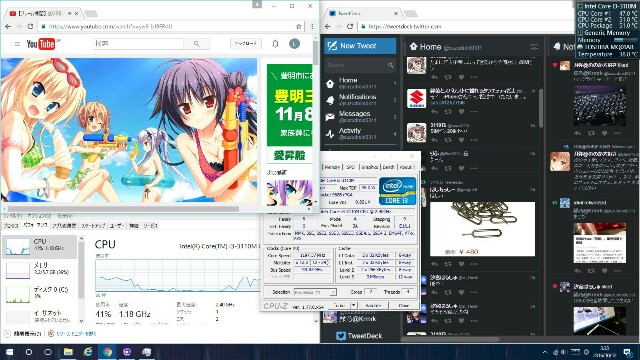
Task: Select メモリ in Task Manager sidebar
Action: 39,269
